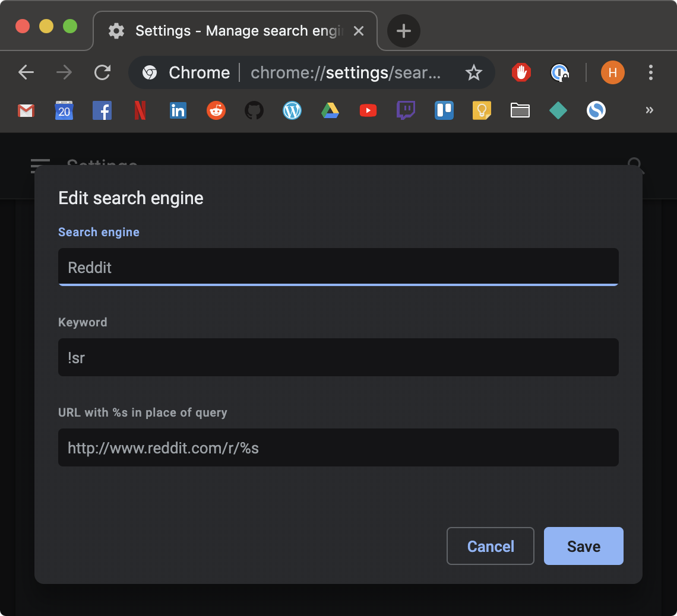Bookmark this page with the star
Viewport: 677px width, 616px height.
[x=474, y=72]
